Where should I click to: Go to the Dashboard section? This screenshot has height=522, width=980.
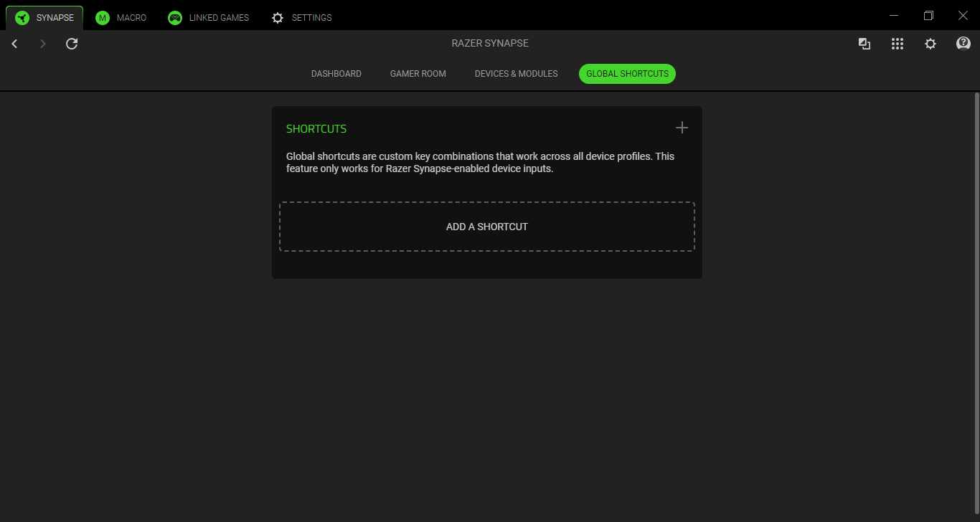(x=336, y=74)
